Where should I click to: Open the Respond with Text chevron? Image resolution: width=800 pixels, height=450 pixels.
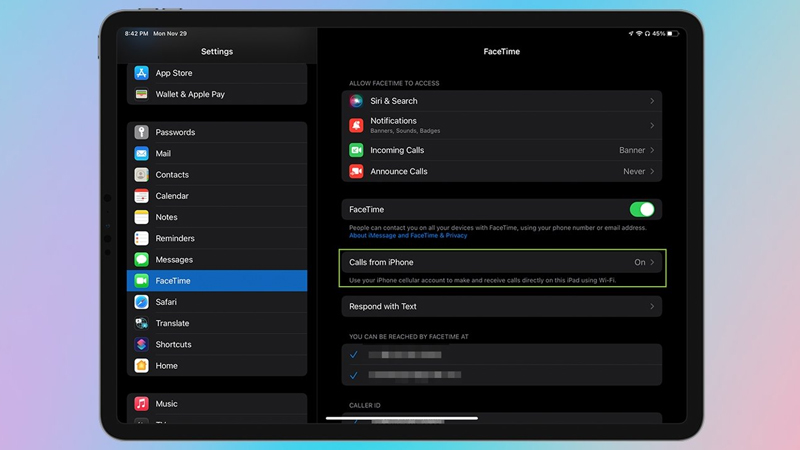pos(653,307)
